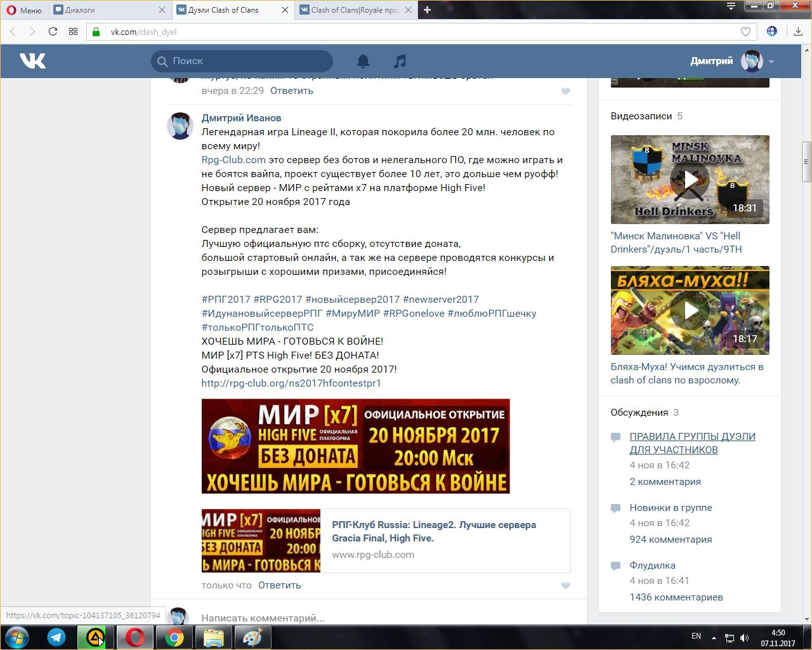
Task: Expand the Дмитрий profile dropdown arrow
Action: [771, 62]
